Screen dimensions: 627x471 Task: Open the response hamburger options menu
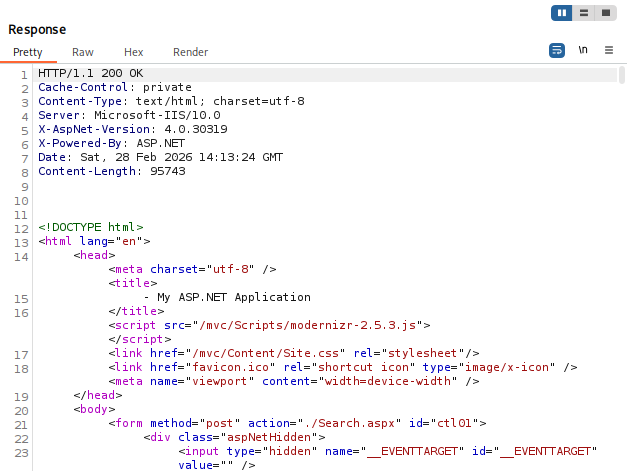click(609, 50)
